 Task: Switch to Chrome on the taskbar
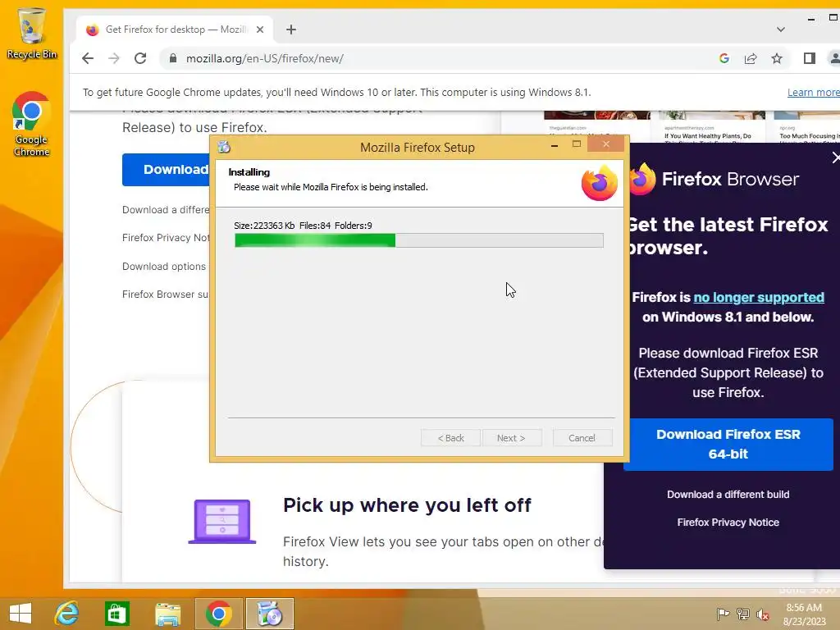218,614
